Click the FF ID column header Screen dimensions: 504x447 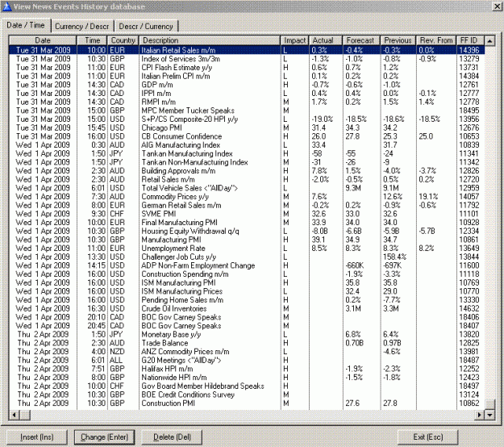[x=471, y=40]
